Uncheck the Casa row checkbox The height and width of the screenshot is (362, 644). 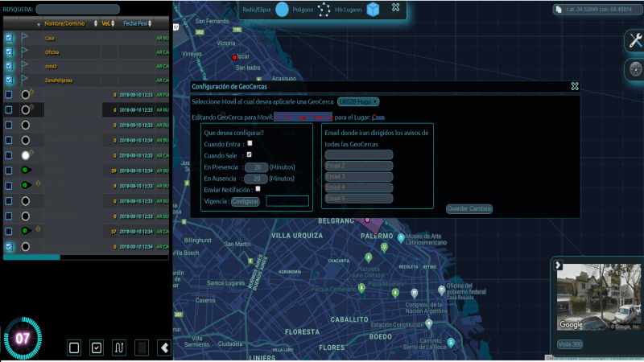coord(9,38)
